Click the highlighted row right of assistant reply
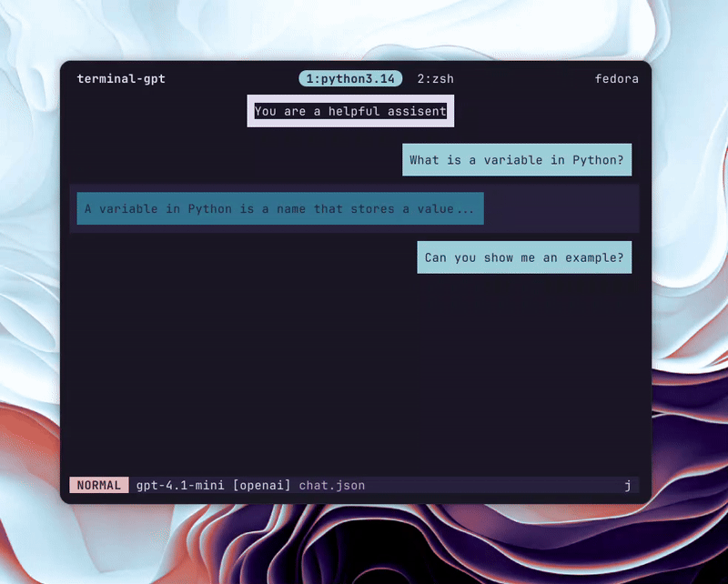 [x=560, y=208]
